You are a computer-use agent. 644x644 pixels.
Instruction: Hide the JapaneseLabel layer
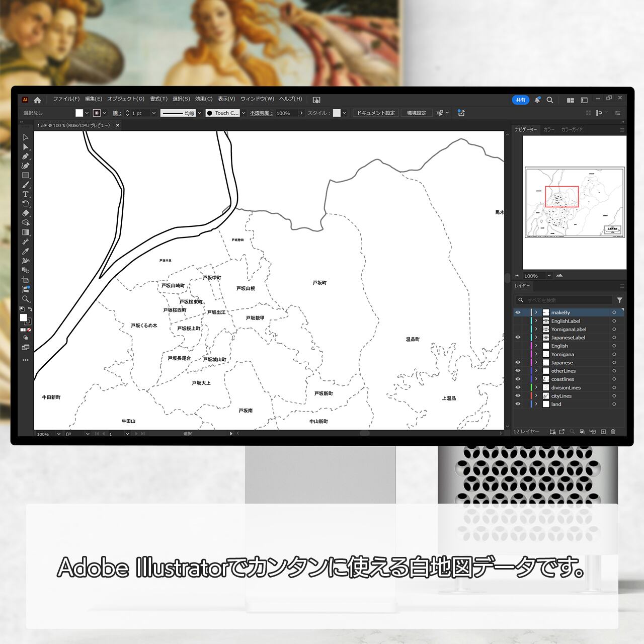pyautogui.click(x=518, y=338)
